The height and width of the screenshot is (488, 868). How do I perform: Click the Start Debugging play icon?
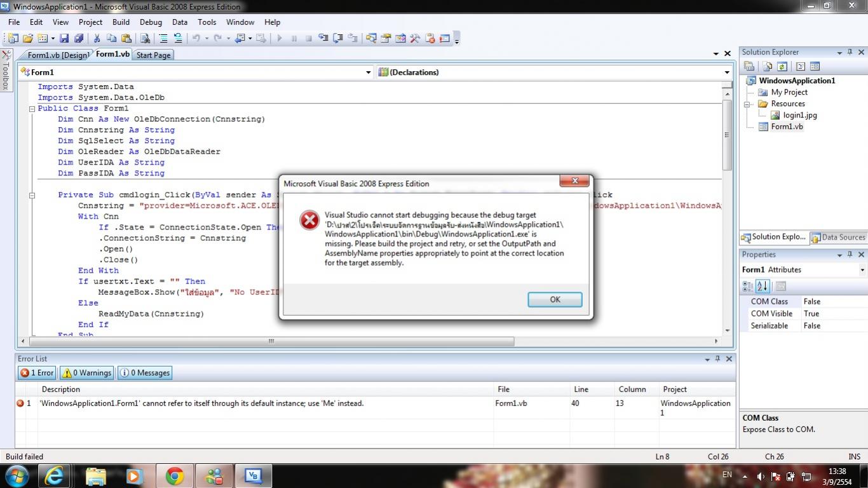pyautogui.click(x=279, y=38)
